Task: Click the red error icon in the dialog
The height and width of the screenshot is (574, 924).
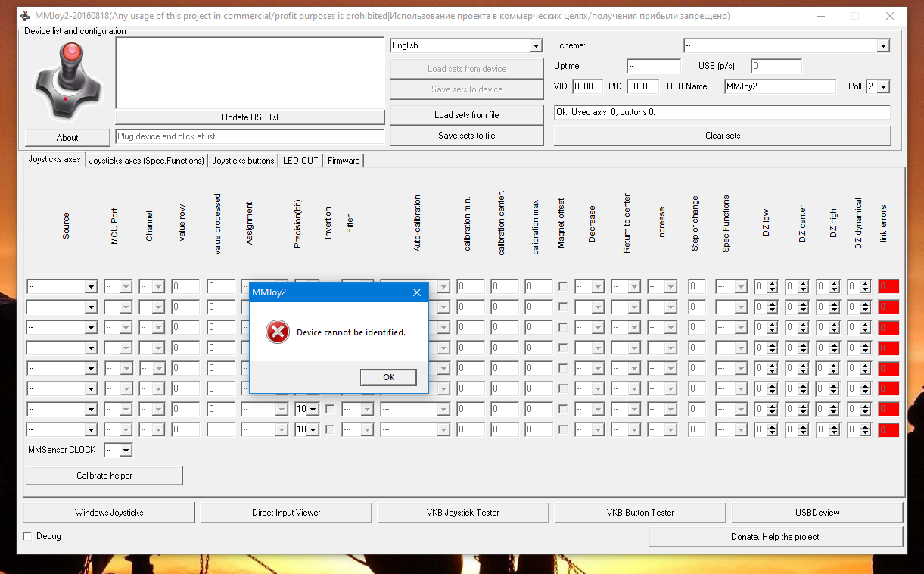Action: click(x=278, y=332)
